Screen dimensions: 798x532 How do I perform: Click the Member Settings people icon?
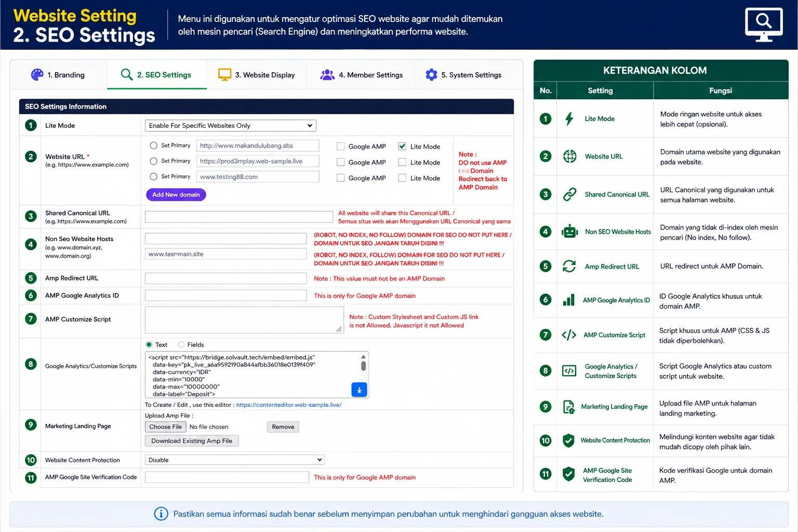[x=327, y=75]
